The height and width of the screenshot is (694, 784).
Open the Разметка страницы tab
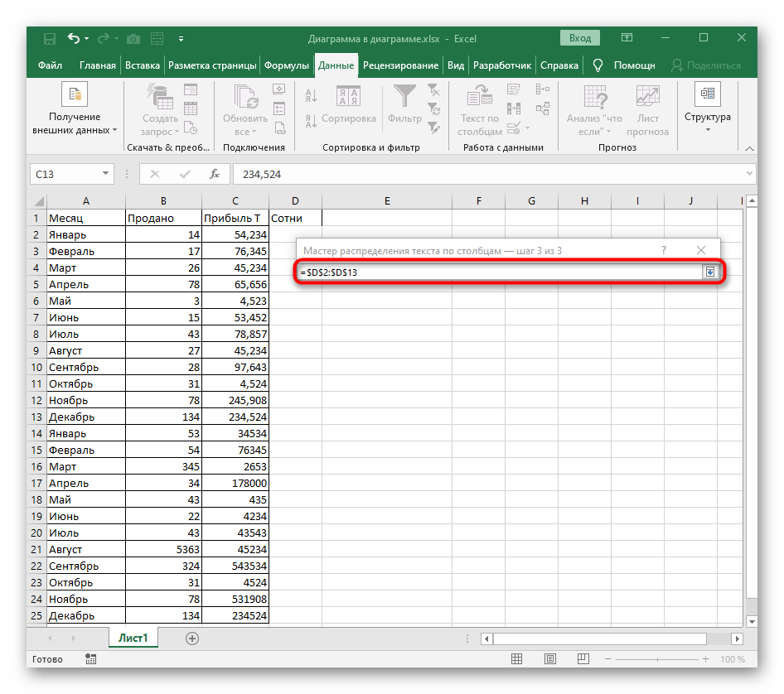[x=212, y=65]
